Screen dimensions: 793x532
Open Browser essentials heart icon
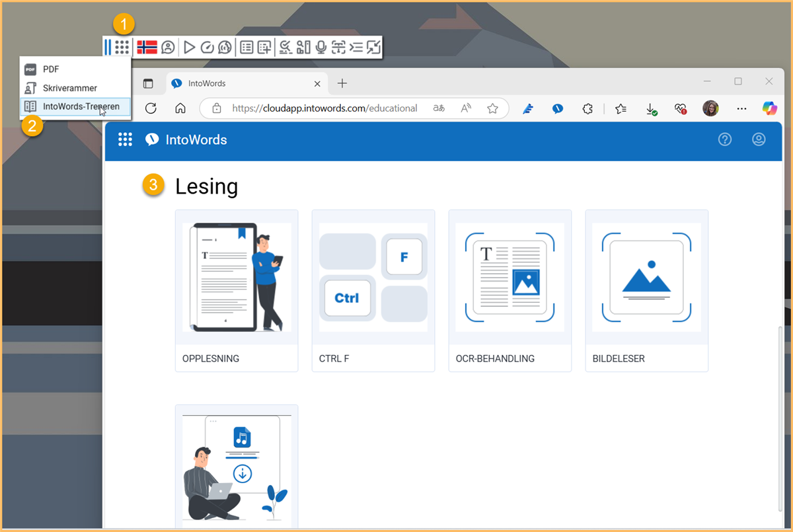click(x=681, y=108)
